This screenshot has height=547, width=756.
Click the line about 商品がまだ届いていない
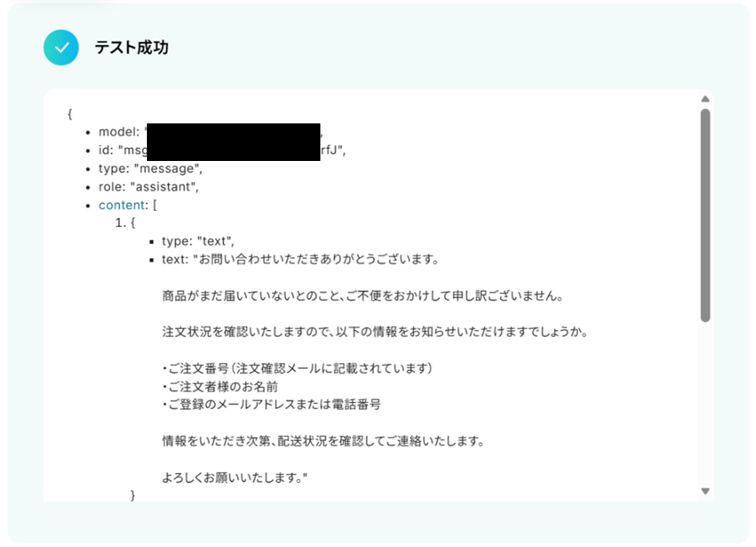coord(362,296)
